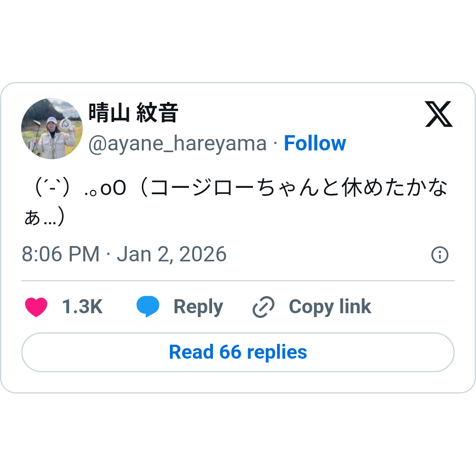
Task: Click the blue reply bubble icon
Action: [147, 307]
